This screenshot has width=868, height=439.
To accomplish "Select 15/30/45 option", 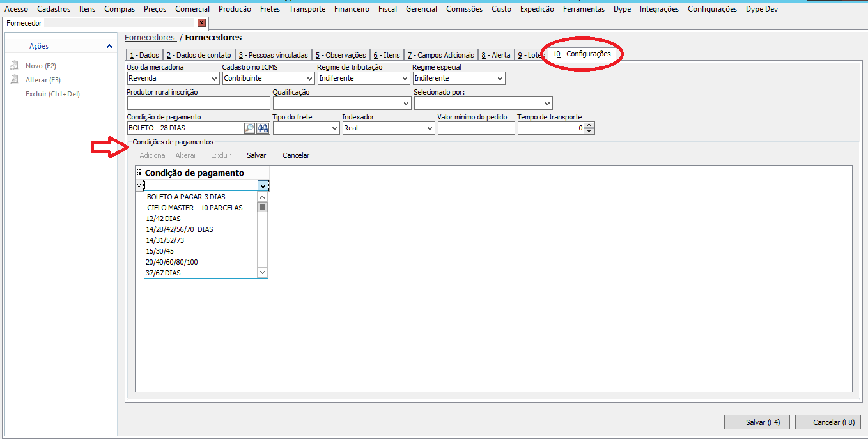I will [x=201, y=251].
